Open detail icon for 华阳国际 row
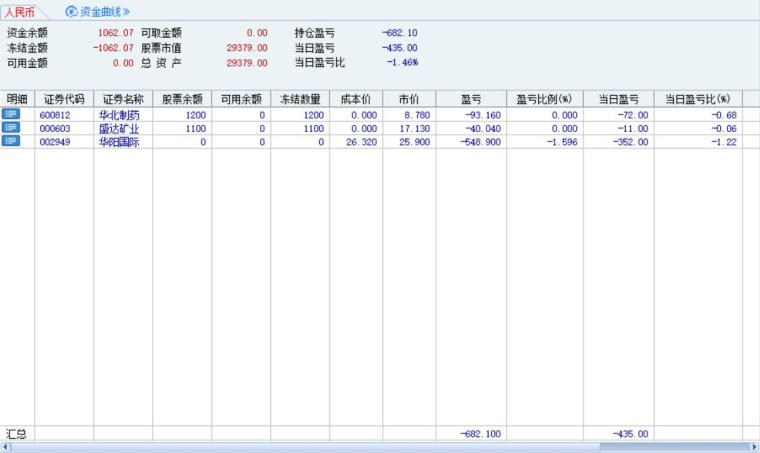The height and width of the screenshot is (453, 760). tap(12, 141)
